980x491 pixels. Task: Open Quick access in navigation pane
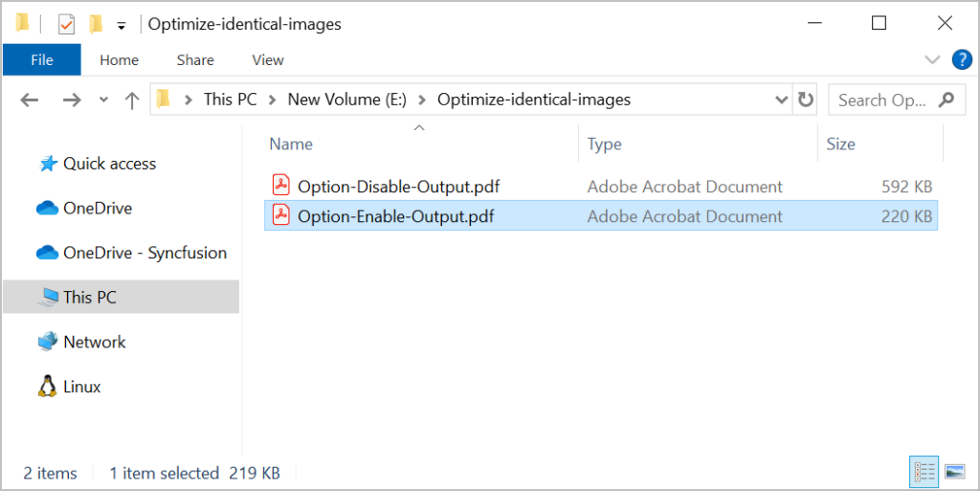coord(109,164)
